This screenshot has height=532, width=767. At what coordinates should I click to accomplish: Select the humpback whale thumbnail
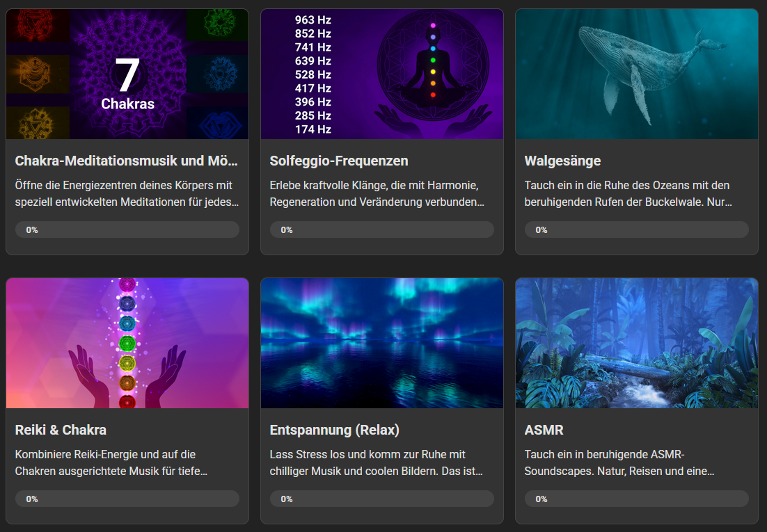[x=637, y=74]
